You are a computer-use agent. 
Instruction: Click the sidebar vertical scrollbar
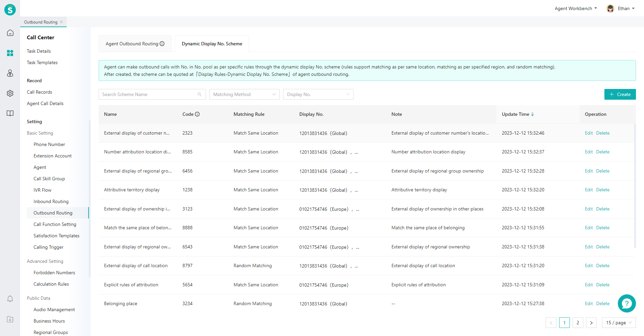pyautogui.click(x=90, y=199)
